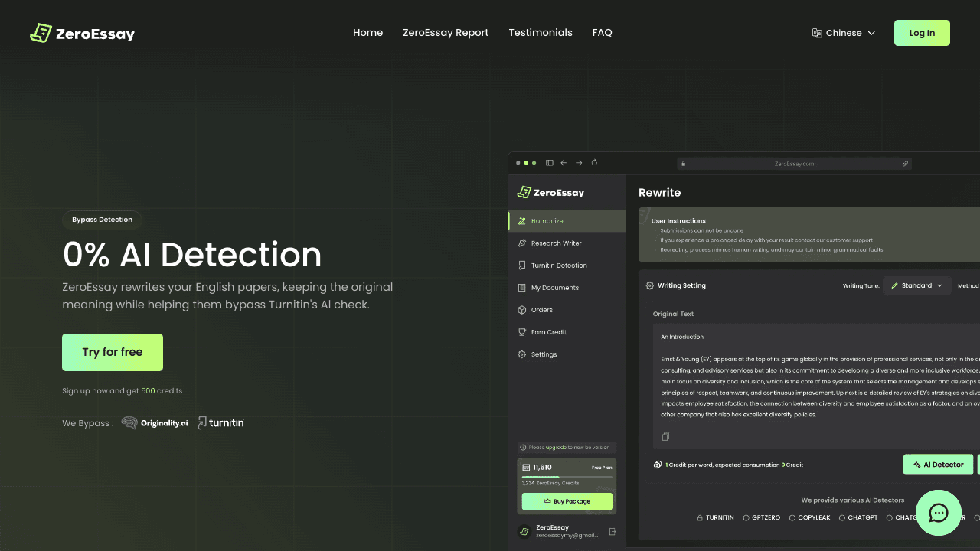Select Turnitin Detection in the preview sidebar
The width and height of the screenshot is (980, 551).
click(x=567, y=266)
